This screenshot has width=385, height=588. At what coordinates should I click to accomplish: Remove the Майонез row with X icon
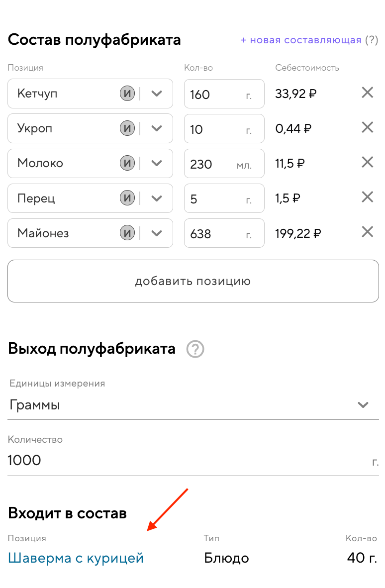coord(367,232)
